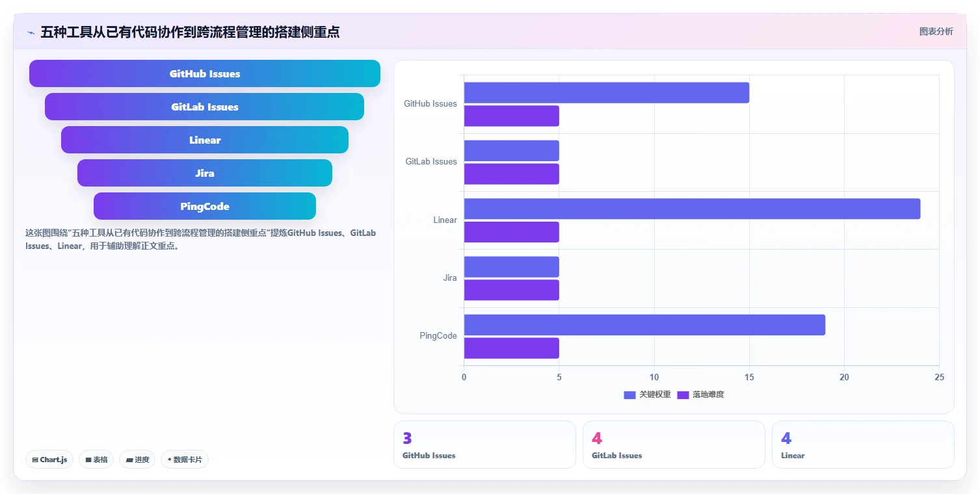Click GitHub Issues 关键权重 bar in chart
980x494 pixels.
pos(607,93)
